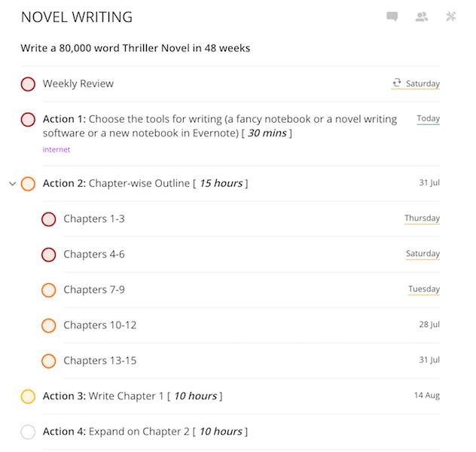Viewport: 476px width, 452px height.
Task: Tick the Chapters 13-15 circle
Action: click(48, 361)
